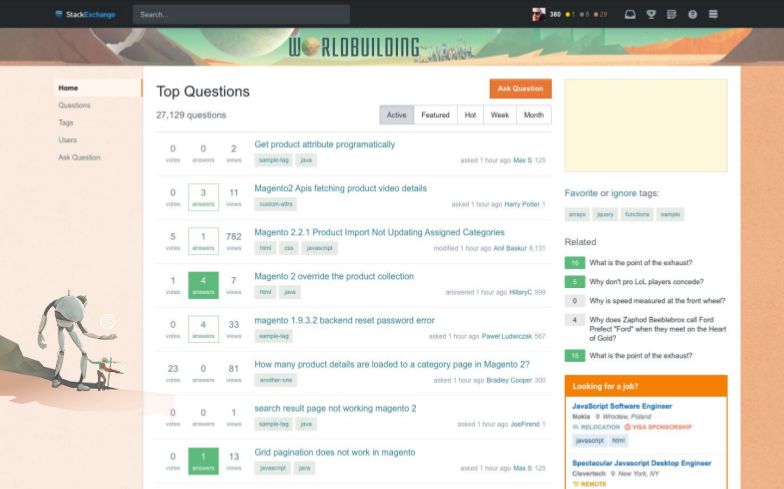This screenshot has width=784, height=489.
Task: Open 'search result page not working magento 2'
Action: 335,408
